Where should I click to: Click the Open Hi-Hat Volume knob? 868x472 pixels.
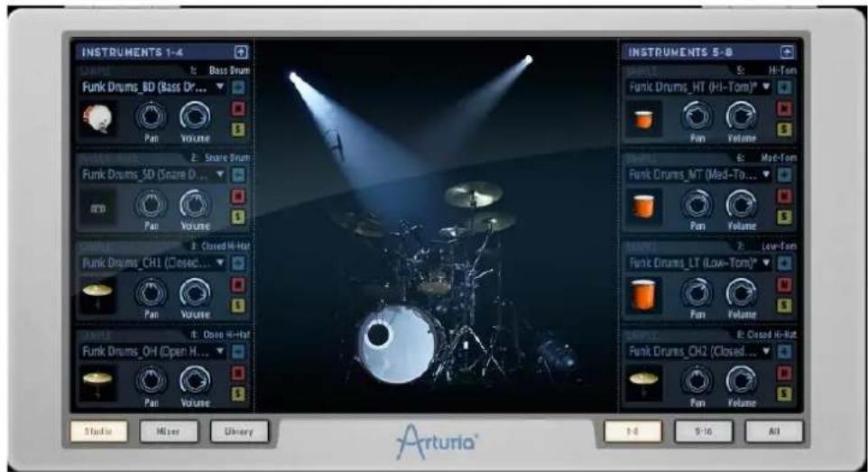[x=195, y=380]
